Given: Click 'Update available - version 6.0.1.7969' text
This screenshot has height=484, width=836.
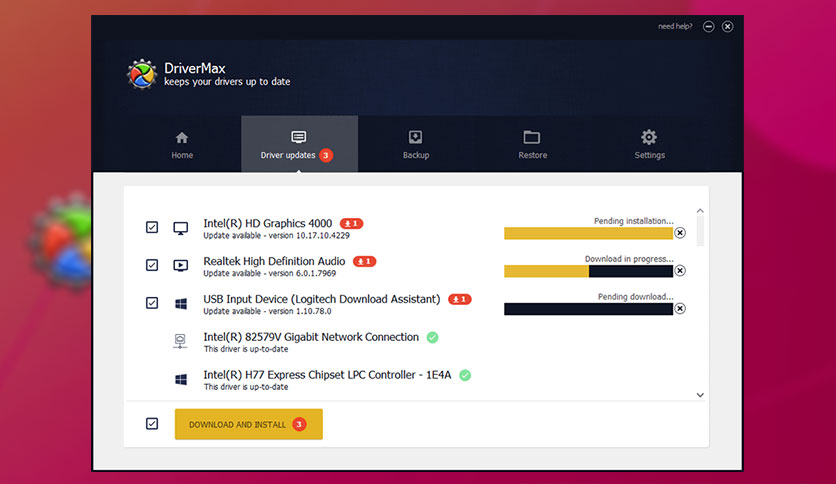Looking at the screenshot, I should click(x=270, y=273).
